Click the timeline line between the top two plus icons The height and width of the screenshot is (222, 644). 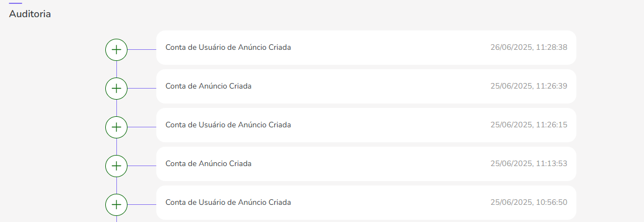116,69
